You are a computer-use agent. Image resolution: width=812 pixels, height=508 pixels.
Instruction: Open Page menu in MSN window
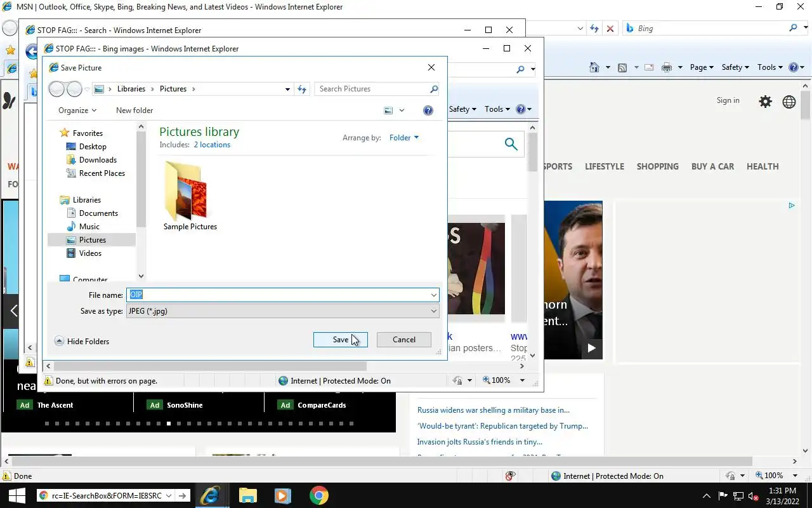(702, 67)
